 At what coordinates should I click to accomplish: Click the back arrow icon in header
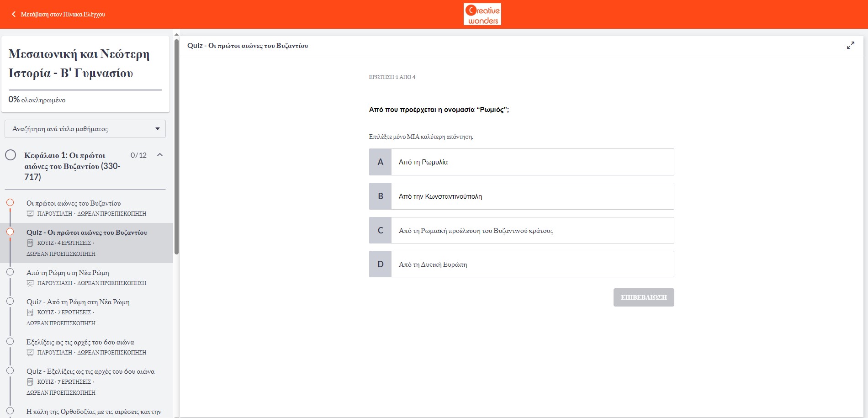[x=14, y=14]
